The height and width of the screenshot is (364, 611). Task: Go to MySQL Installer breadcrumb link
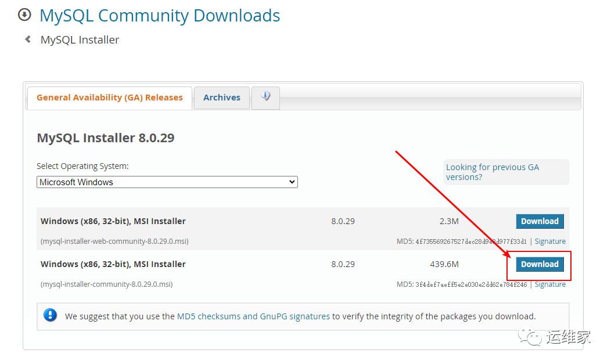click(x=80, y=39)
